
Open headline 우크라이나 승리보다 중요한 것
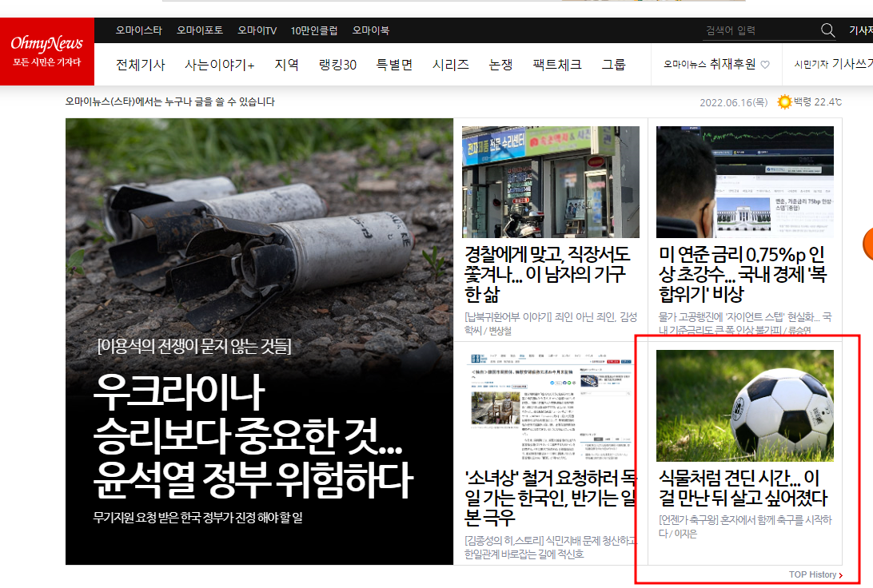click(x=253, y=436)
